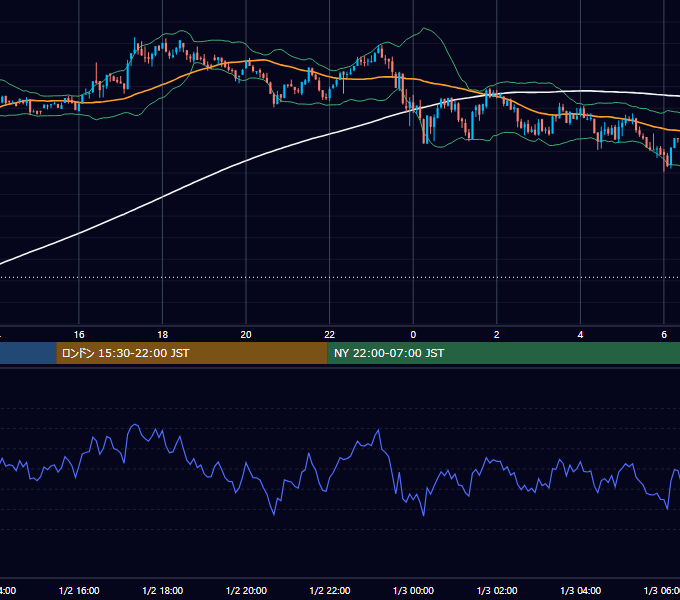Screen dimensions: 680x600
Task: Click the 1/2 20:00 time label
Action: (246, 590)
